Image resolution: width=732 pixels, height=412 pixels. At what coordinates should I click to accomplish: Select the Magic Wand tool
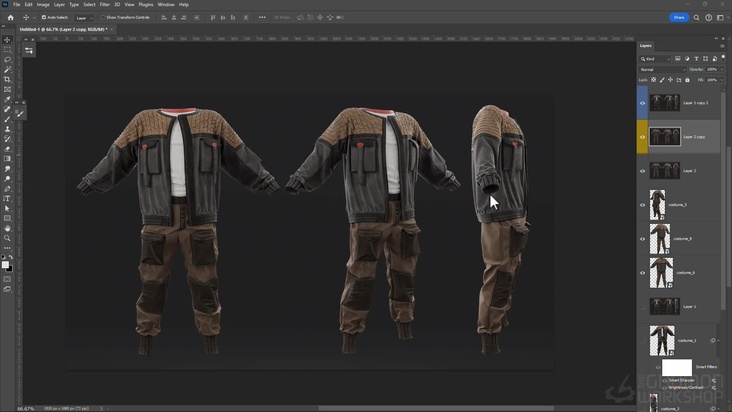(x=7, y=70)
